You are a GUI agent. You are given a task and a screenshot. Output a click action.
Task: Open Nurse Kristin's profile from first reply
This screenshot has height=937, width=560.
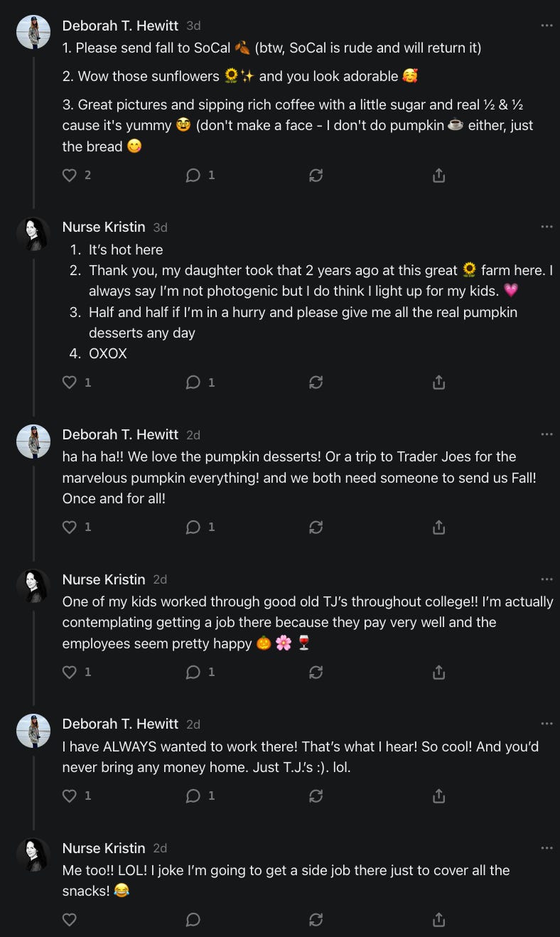(104, 227)
